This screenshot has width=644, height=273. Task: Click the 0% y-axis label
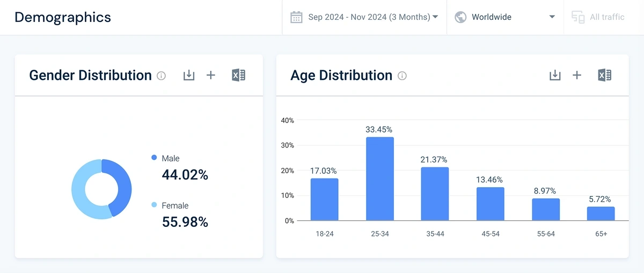coord(289,220)
